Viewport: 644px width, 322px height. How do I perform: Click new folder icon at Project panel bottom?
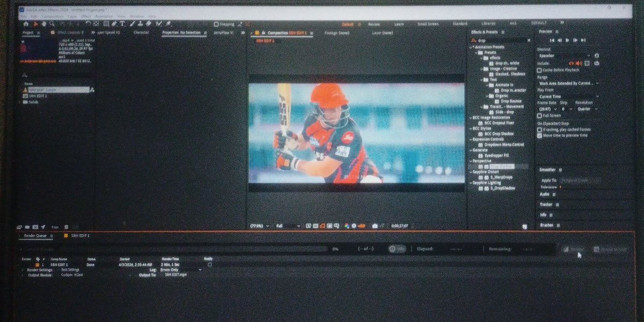26,227
